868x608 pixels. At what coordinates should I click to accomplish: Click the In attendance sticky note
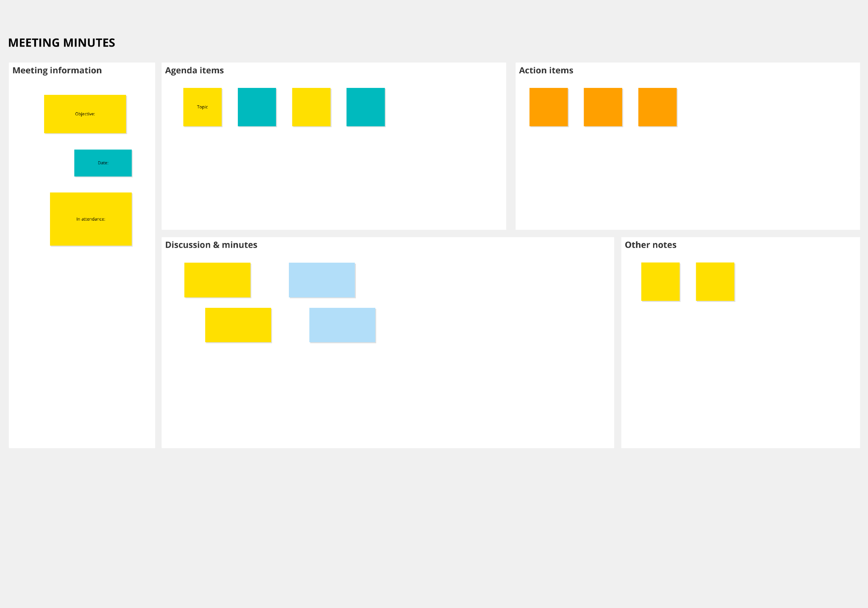pyautogui.click(x=92, y=219)
